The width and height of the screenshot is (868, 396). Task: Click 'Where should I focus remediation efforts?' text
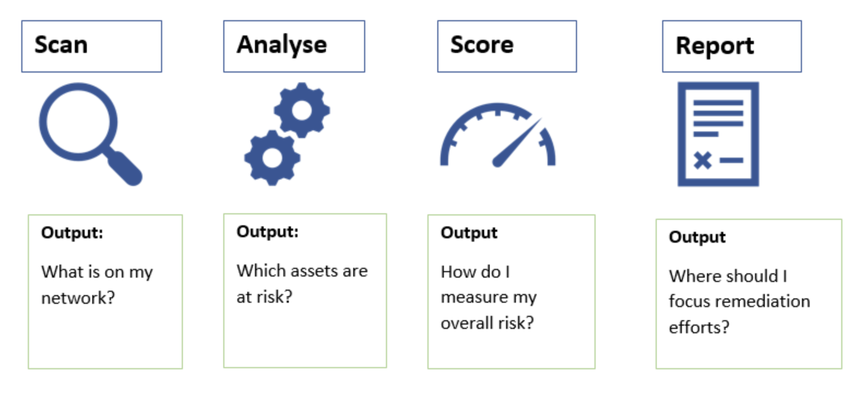(x=739, y=302)
